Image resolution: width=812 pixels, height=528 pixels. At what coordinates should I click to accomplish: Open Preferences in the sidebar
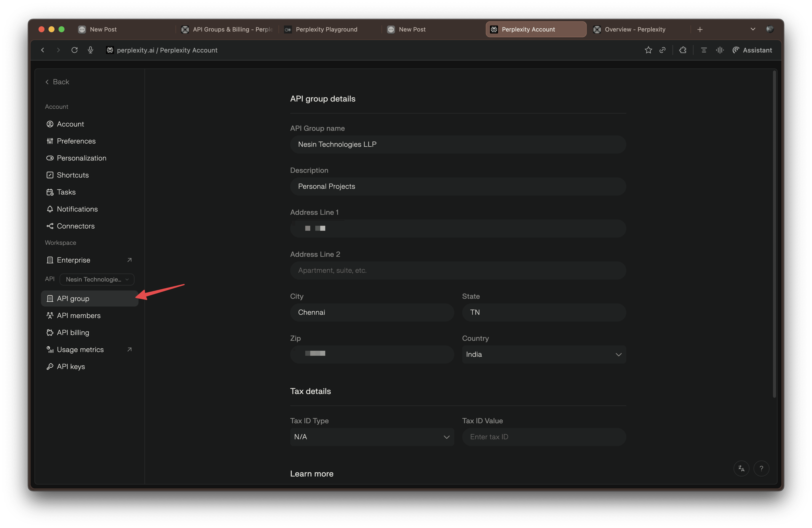(x=89, y=141)
